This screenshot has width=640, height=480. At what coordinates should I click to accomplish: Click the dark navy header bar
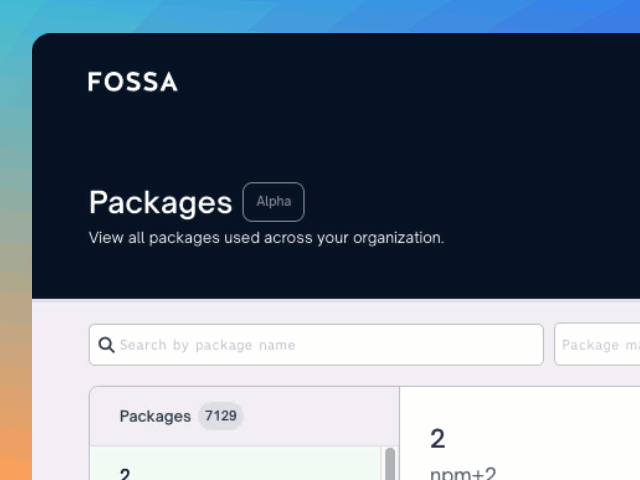pyautogui.click(x=400, y=130)
